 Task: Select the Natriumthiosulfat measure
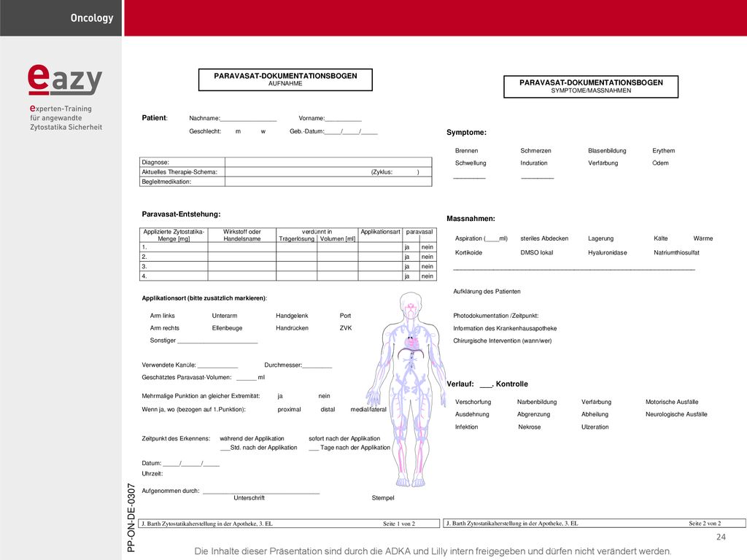pyautogui.click(x=676, y=253)
